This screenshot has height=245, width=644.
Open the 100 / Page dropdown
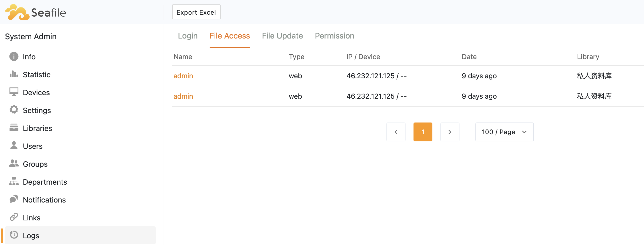pos(505,132)
